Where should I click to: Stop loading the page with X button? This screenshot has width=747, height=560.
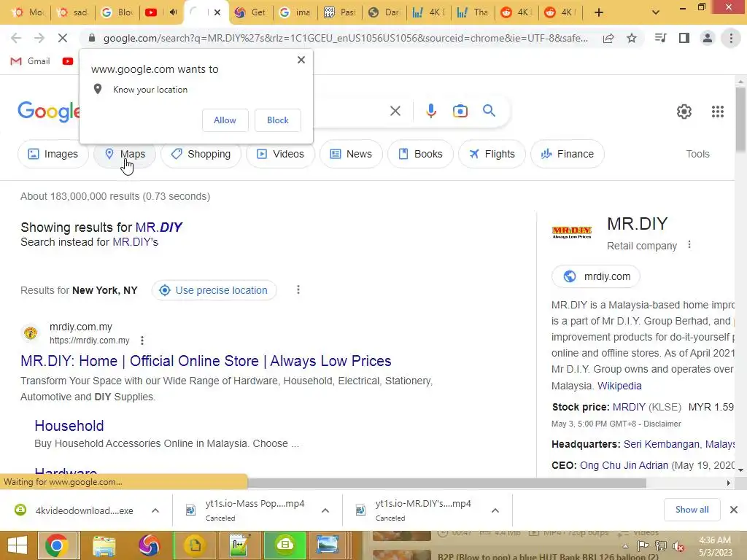coord(63,38)
